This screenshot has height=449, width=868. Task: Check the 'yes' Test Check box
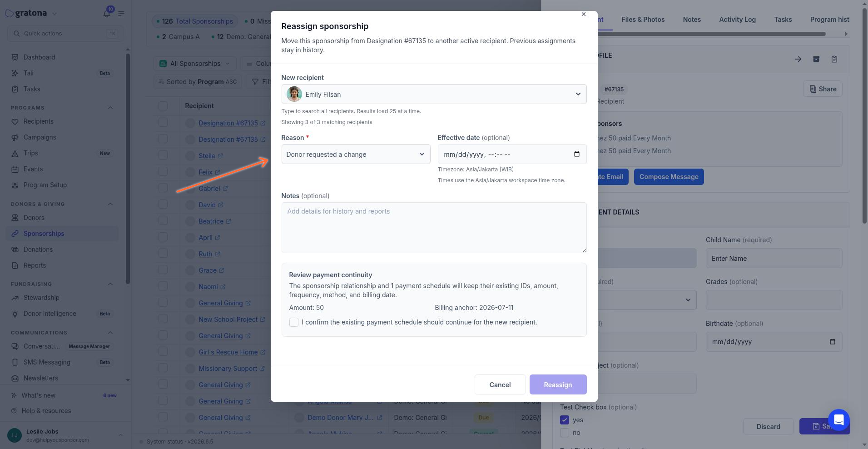point(565,420)
